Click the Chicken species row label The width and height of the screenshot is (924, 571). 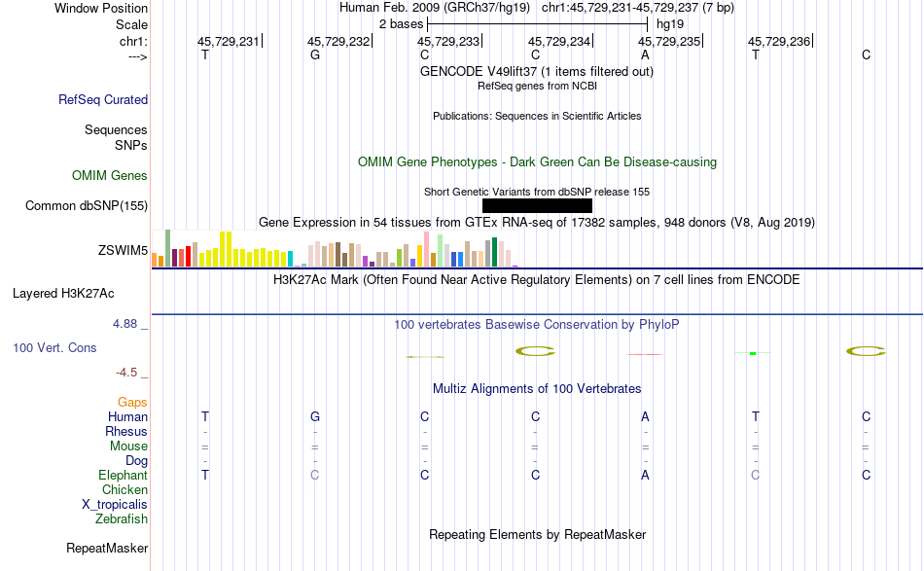point(124,489)
